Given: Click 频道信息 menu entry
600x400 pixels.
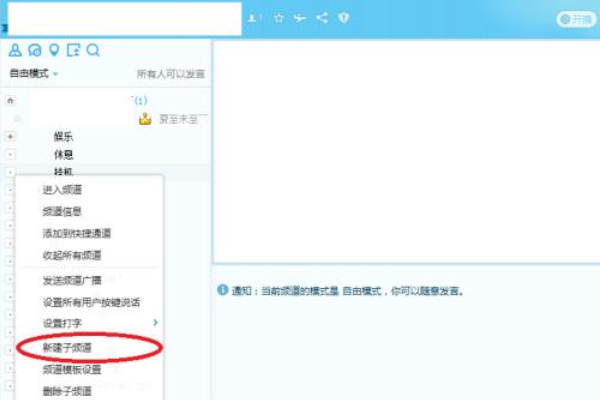Looking at the screenshot, I should click(x=62, y=211).
